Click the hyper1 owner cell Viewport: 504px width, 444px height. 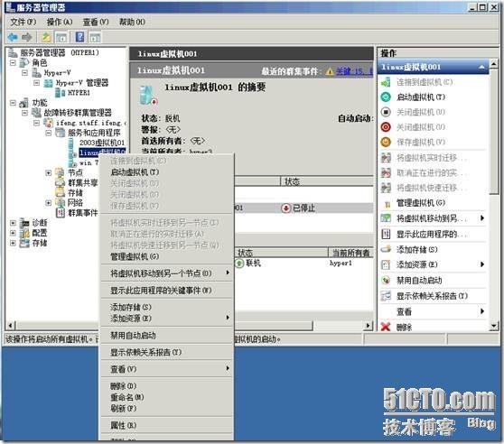[341, 264]
